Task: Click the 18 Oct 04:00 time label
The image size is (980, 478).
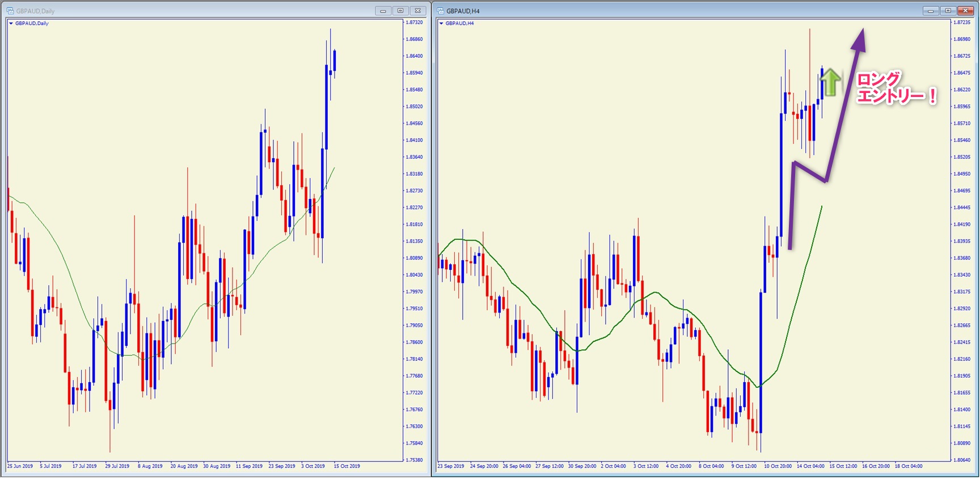Action: tap(909, 466)
